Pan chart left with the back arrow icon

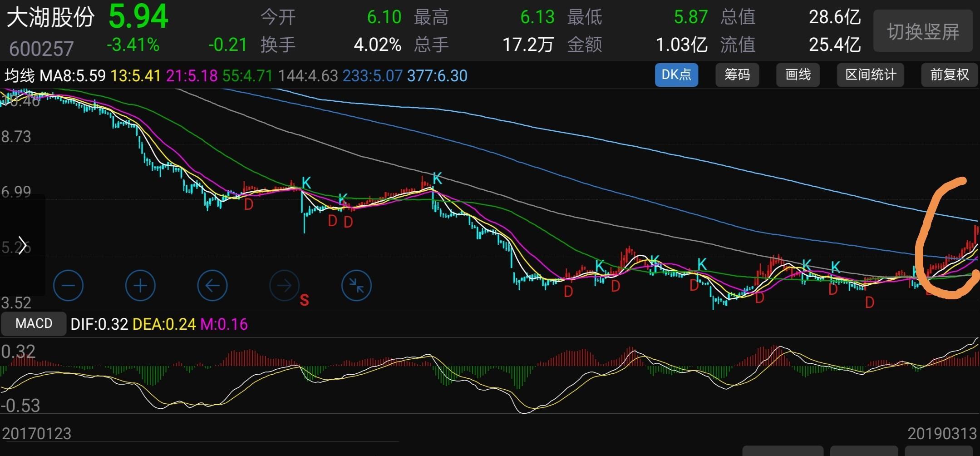[212, 285]
